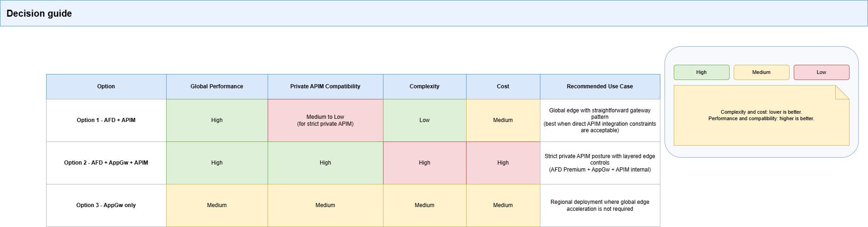Click the Option column header
Image resolution: width=868 pixels, height=227 pixels.
[x=106, y=86]
